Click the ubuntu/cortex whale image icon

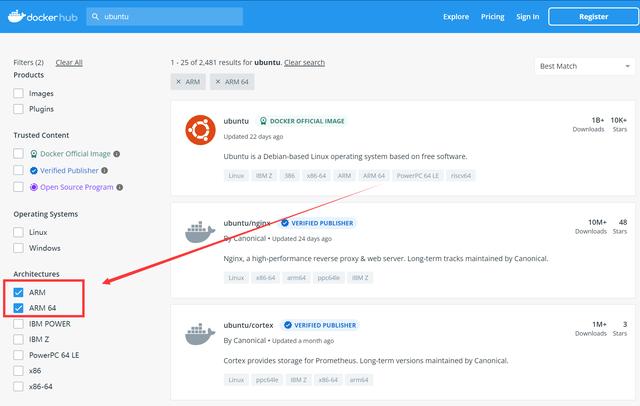click(200, 334)
